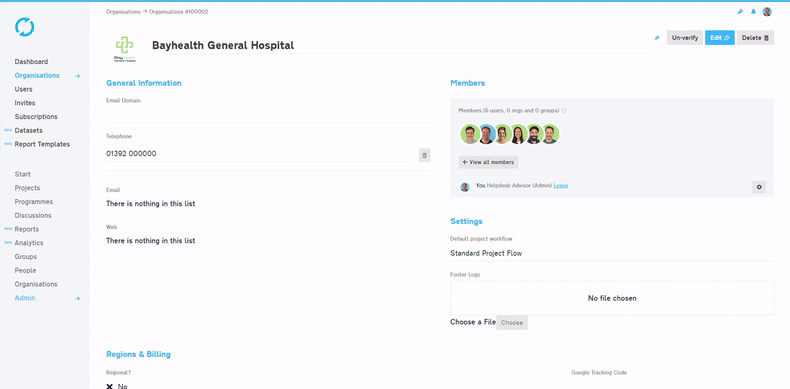Select the Admin sidebar item
Viewport: 790px width, 389px height.
click(x=25, y=298)
